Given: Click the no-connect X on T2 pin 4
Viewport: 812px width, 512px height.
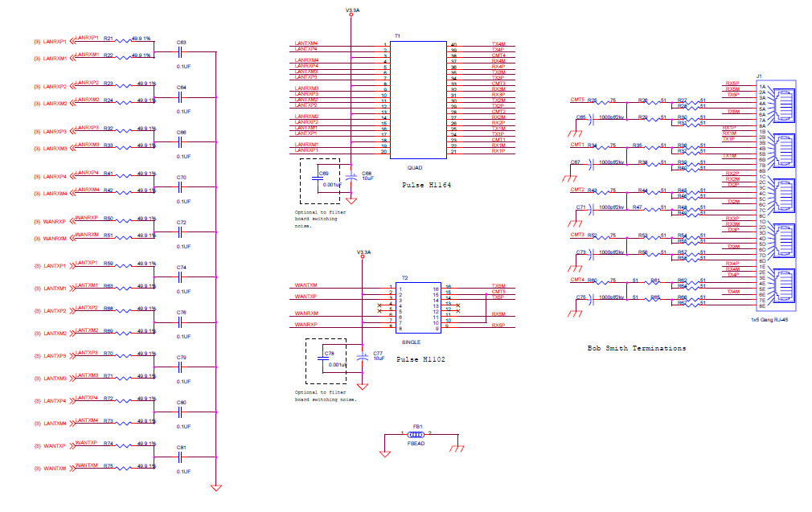Looking at the screenshot, I should (379, 305).
